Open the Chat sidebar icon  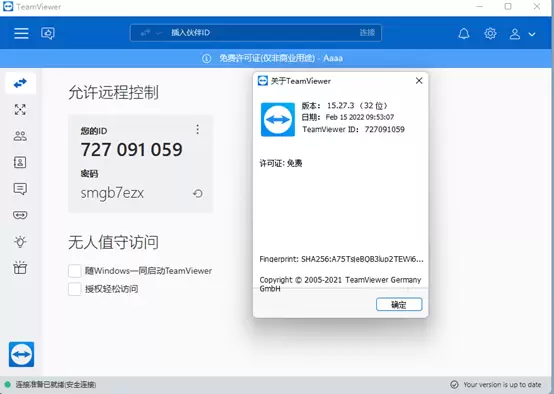(20, 189)
